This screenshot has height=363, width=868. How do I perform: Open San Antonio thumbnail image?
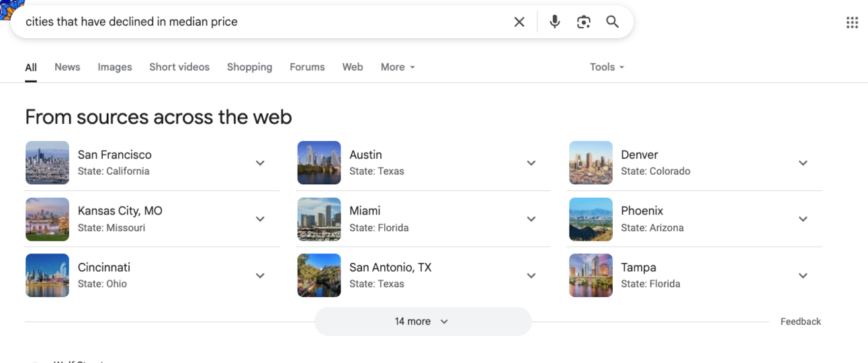[x=319, y=276]
